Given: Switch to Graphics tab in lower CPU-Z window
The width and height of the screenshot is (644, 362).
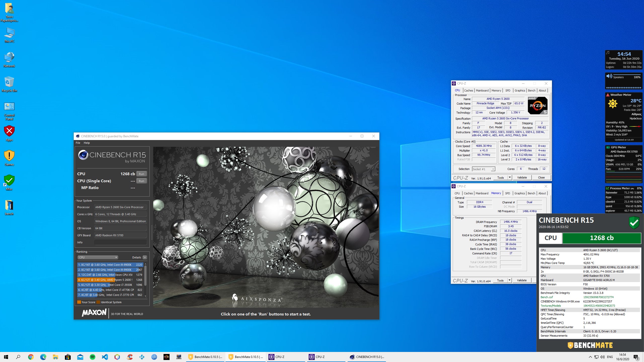Looking at the screenshot, I should (x=519, y=193).
